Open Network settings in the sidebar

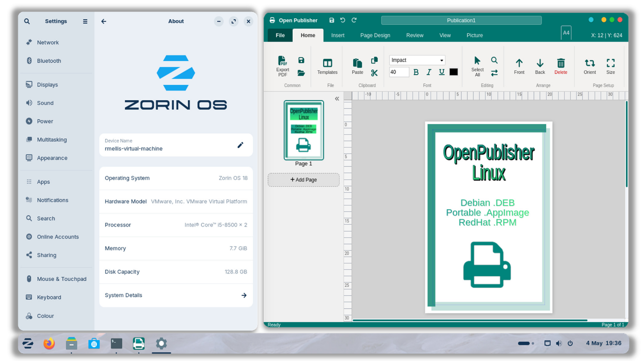click(56, 43)
